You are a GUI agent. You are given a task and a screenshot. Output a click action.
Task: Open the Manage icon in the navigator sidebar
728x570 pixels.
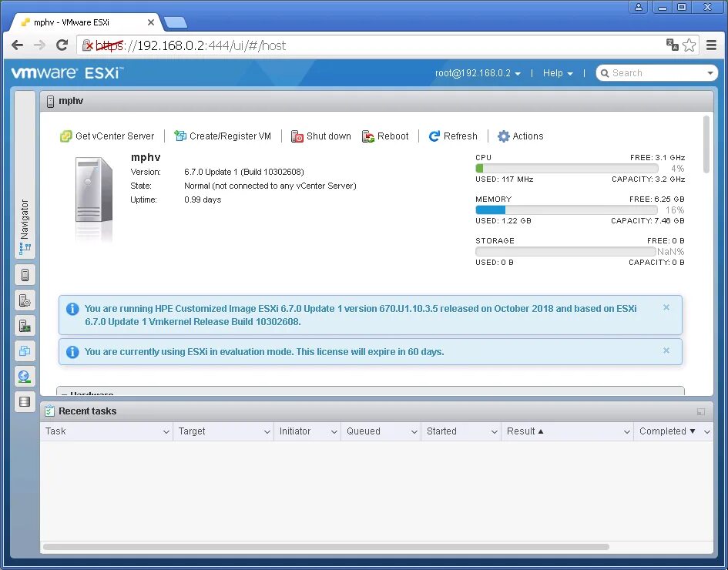click(25, 300)
